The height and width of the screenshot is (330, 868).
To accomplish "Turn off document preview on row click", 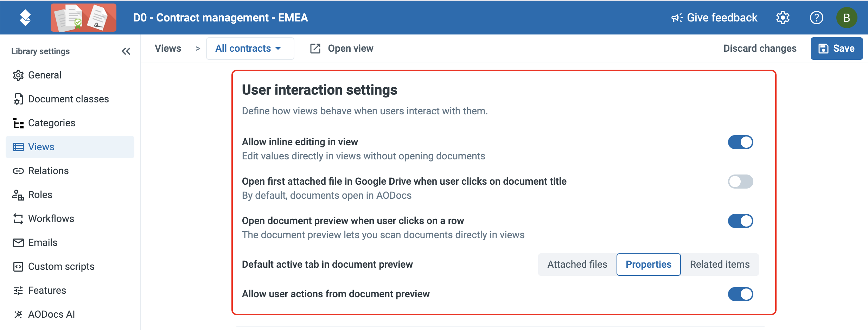I will pos(740,221).
